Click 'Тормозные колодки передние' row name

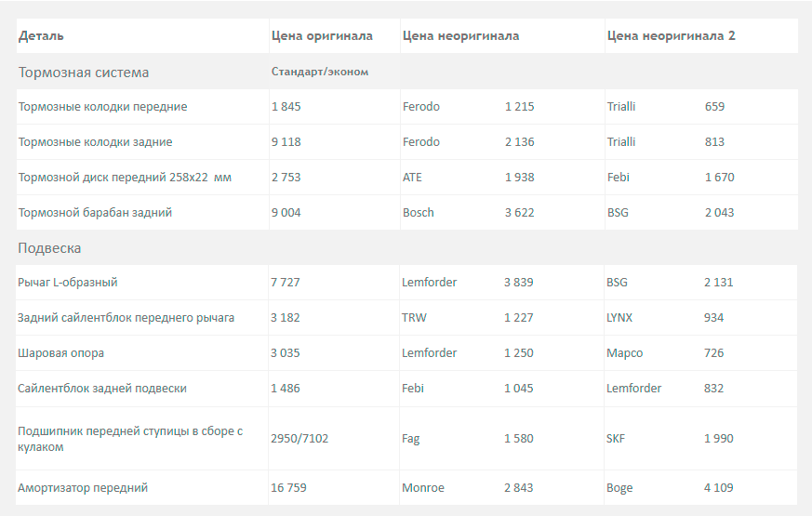click(102, 107)
